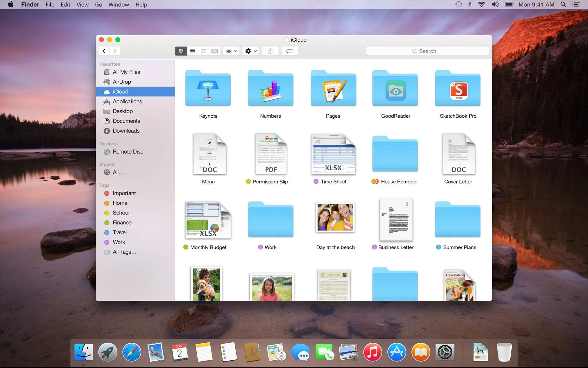Open the action gear menu

(x=250, y=51)
